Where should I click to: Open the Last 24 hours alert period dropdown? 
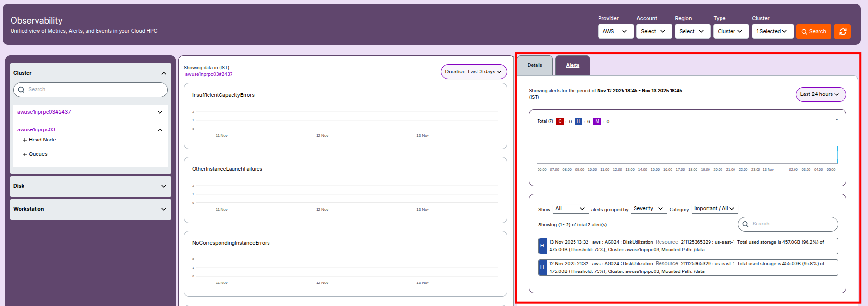(820, 94)
